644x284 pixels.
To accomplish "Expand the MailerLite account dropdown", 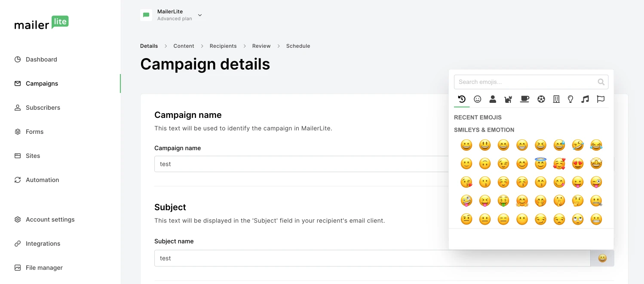I will pos(200,15).
